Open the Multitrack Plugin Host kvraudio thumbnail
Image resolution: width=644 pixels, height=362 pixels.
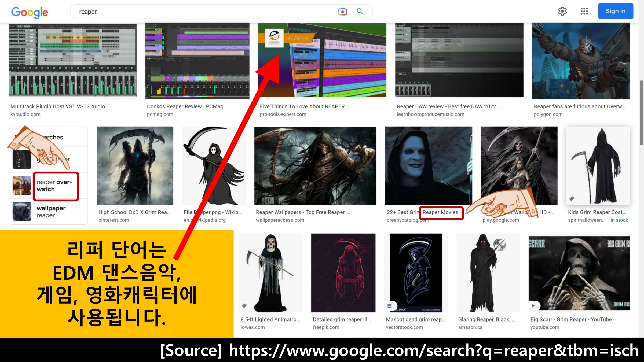pos(72,60)
